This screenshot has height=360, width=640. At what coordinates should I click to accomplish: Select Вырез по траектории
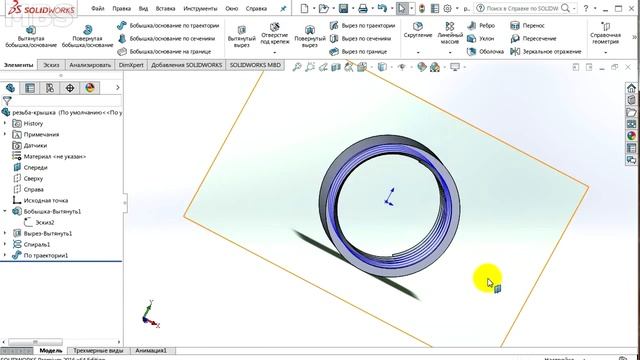pos(362,25)
